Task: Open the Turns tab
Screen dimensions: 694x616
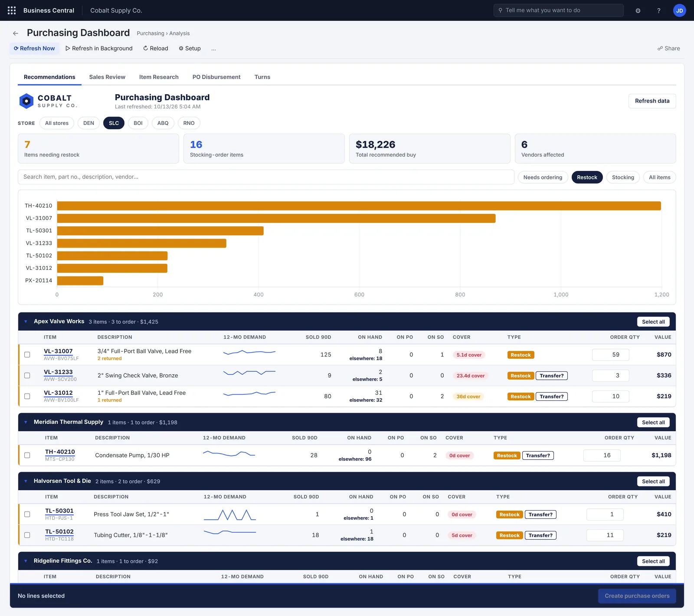Action: [x=262, y=77]
